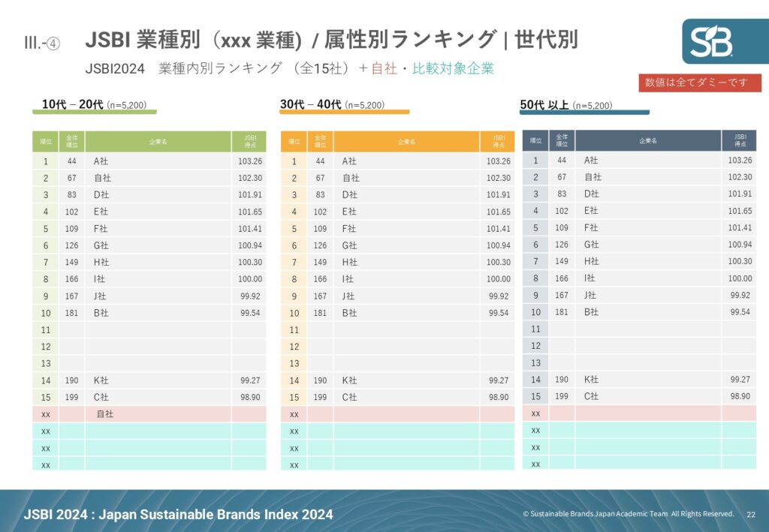Click the score 100.30 in the 30代 – 40代 table

click(499, 262)
